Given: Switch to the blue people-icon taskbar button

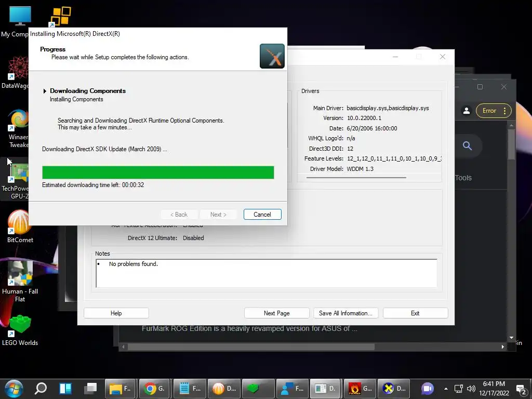Looking at the screenshot, I should (291, 389).
